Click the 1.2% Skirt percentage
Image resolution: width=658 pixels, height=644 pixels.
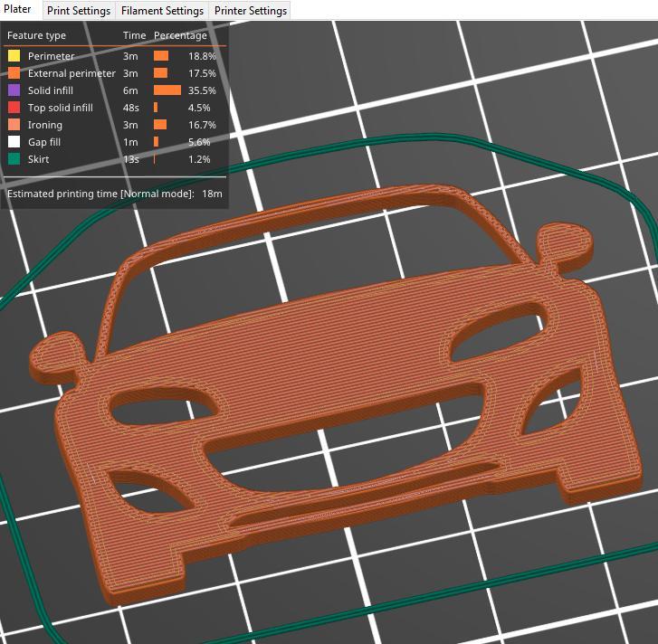pyautogui.click(x=199, y=159)
